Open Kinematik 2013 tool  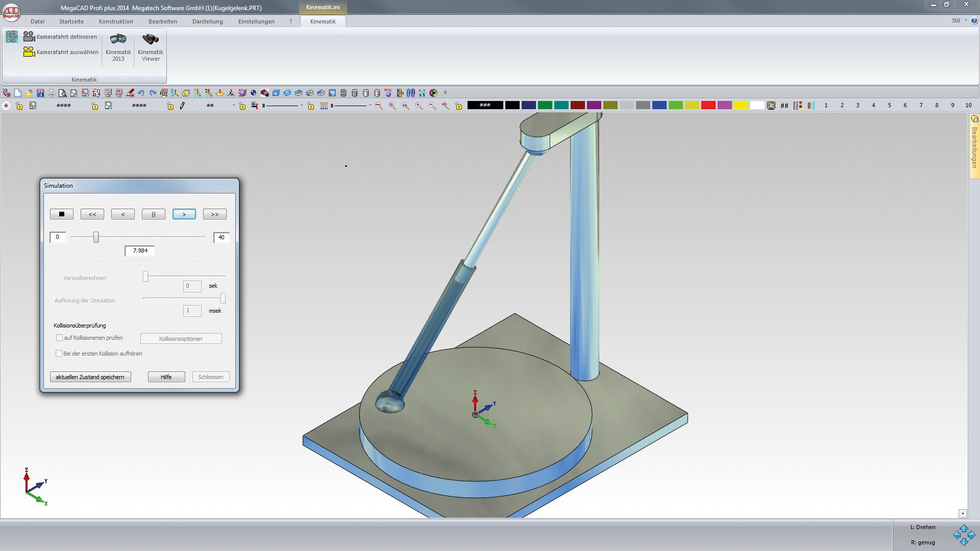118,47
